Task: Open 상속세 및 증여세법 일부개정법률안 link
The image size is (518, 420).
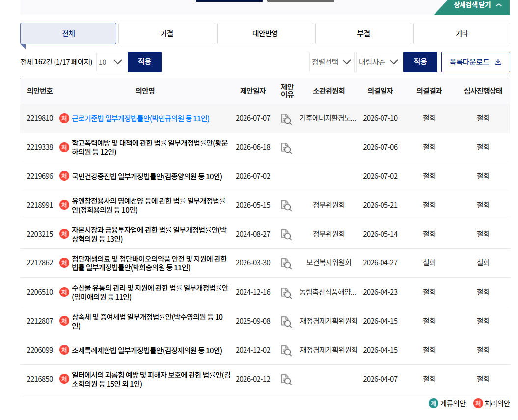Action: [147, 321]
